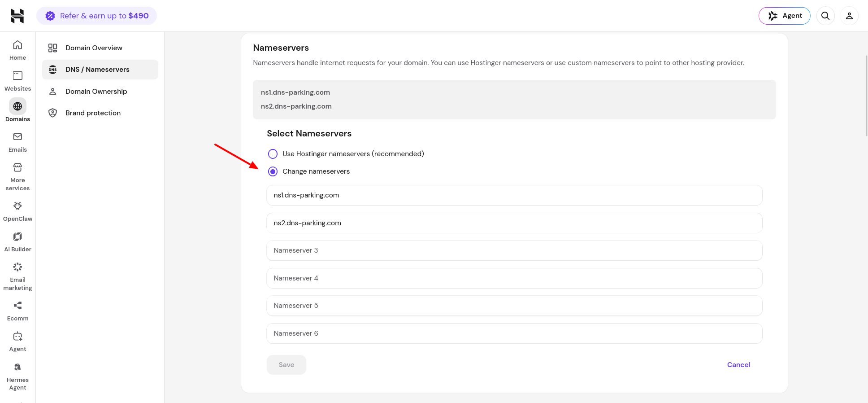The height and width of the screenshot is (403, 868).
Task: Focus the Nameserver 6 field
Action: coord(514,333)
